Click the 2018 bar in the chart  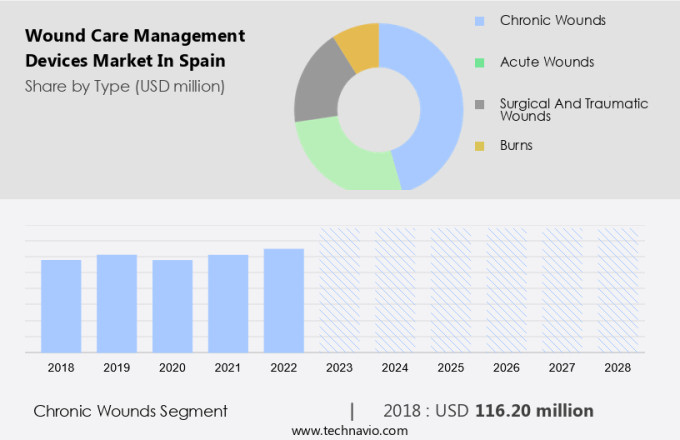(x=61, y=306)
